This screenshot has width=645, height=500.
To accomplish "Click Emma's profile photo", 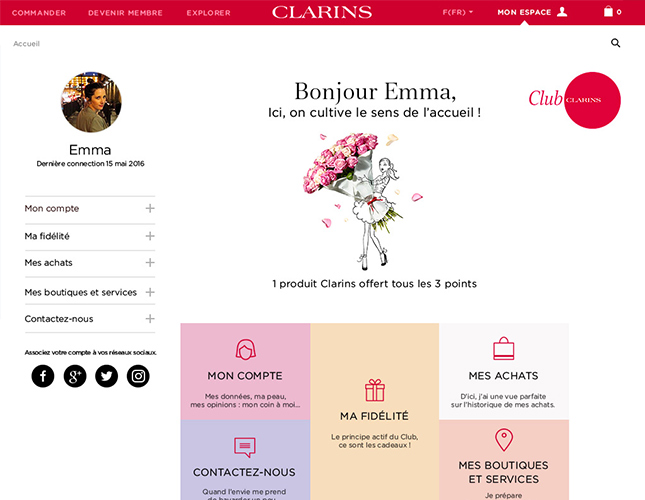I will pos(91,102).
